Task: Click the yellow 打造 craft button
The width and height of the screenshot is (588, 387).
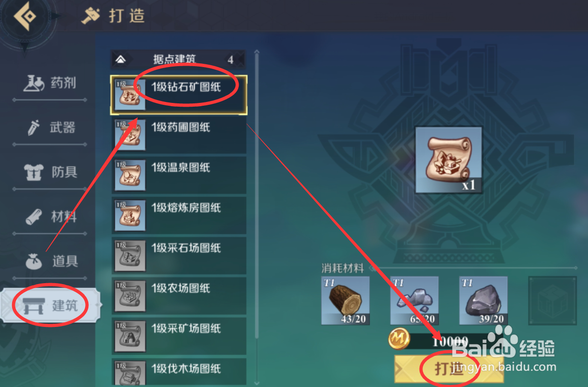Action: point(449,369)
